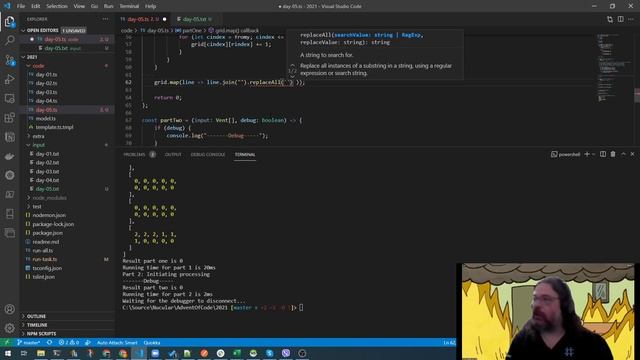Click the errors and warnings status indicator

69,342
